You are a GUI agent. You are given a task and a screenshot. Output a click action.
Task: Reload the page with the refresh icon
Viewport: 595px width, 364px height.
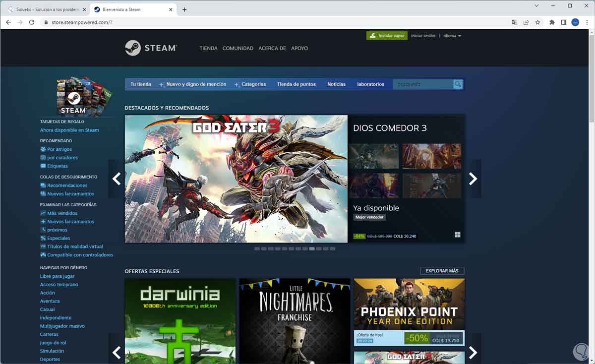(x=32, y=22)
